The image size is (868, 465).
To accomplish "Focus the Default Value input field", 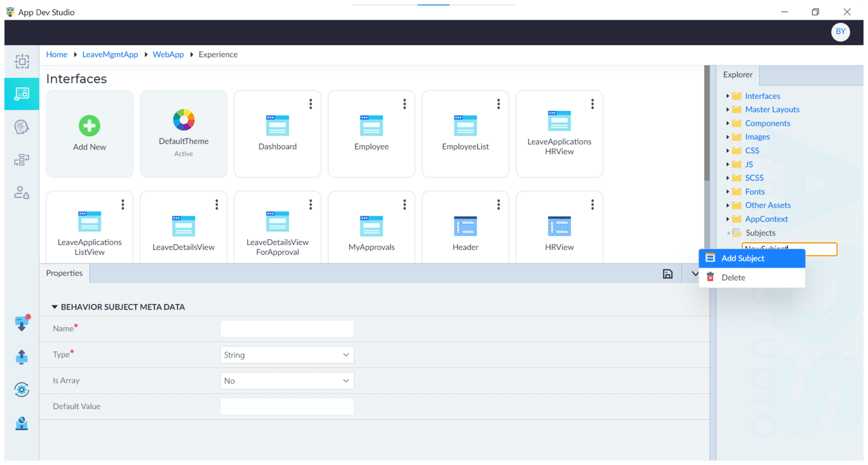I will [287, 407].
